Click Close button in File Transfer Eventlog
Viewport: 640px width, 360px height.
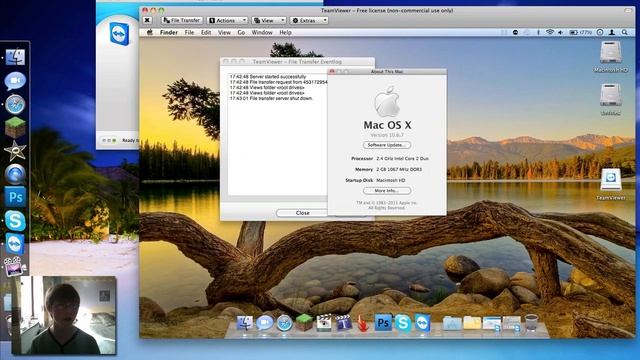[302, 213]
